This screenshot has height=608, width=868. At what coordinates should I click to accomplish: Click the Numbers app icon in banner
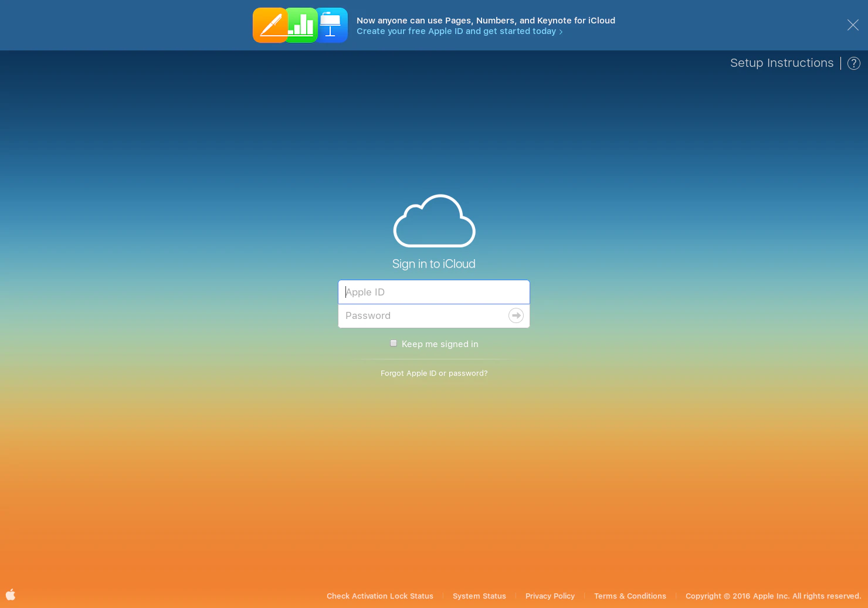pos(303,25)
